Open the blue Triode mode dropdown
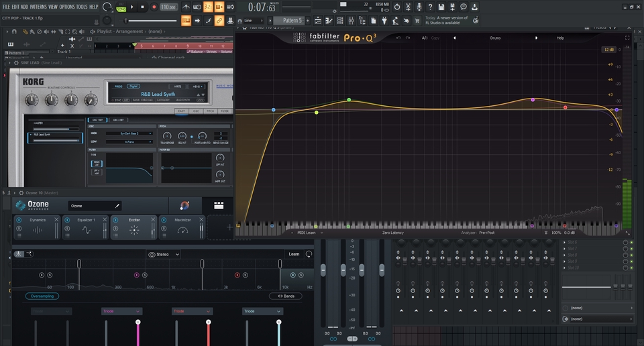Viewport: 644px width, 346px height. pos(262,311)
